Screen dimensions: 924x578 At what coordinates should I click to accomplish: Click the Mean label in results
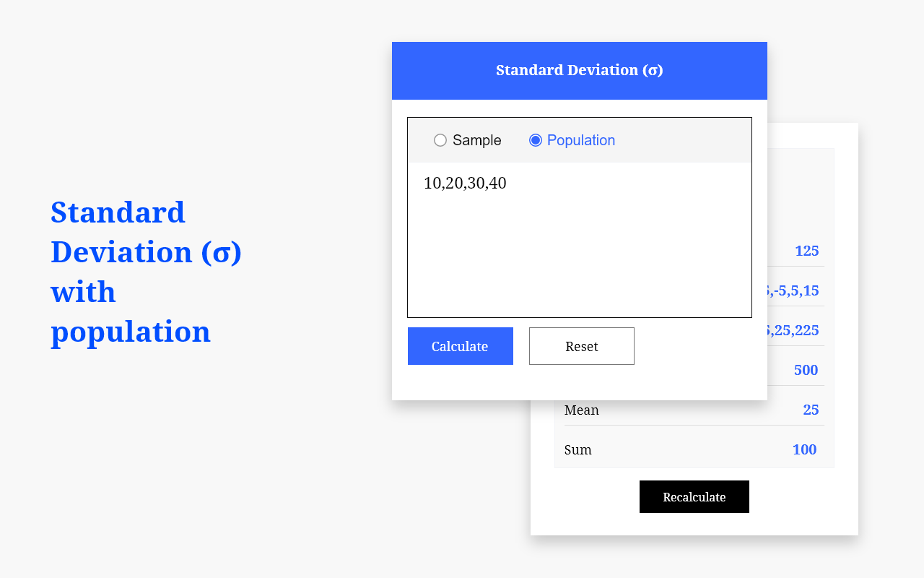pos(582,410)
